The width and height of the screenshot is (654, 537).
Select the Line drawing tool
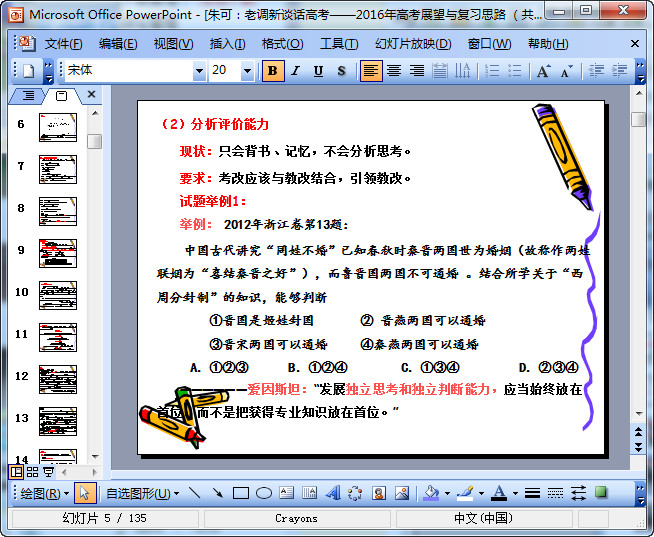point(194,494)
